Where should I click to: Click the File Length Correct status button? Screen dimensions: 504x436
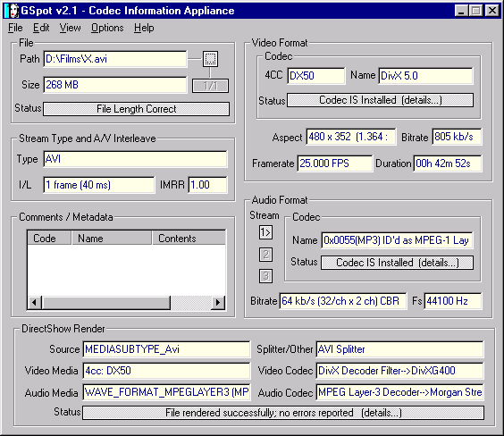pos(137,109)
